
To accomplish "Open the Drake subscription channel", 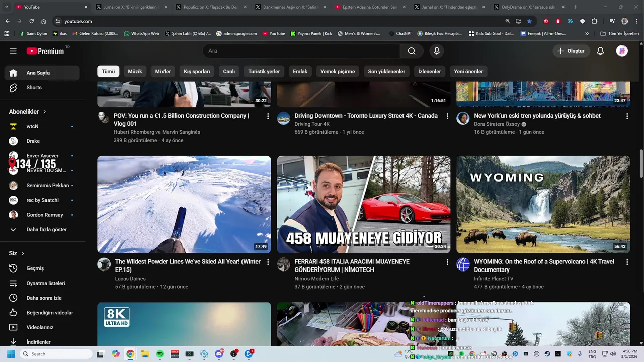I will click(42, 141).
